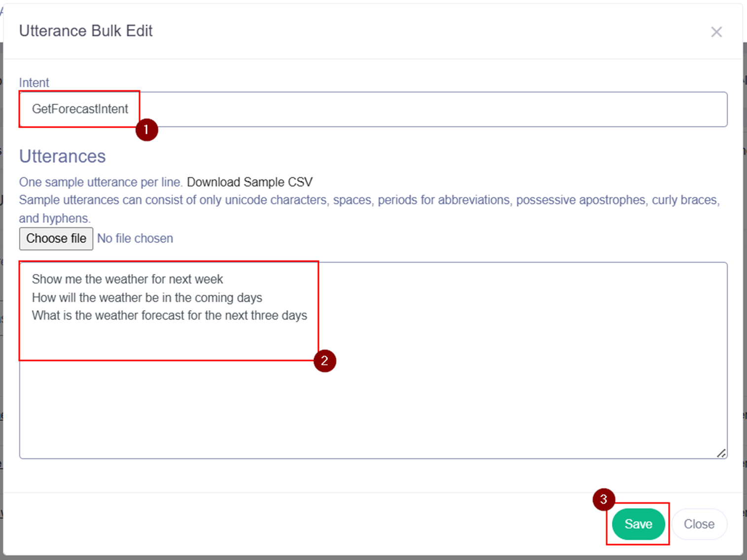Open the Download Sample CSV link
The height and width of the screenshot is (560, 747).
point(249,182)
